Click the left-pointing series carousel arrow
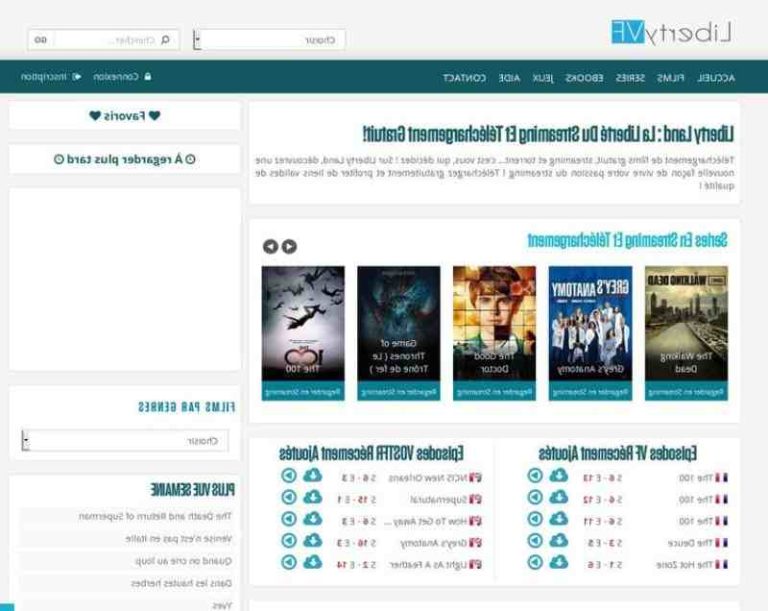 pos(270,246)
